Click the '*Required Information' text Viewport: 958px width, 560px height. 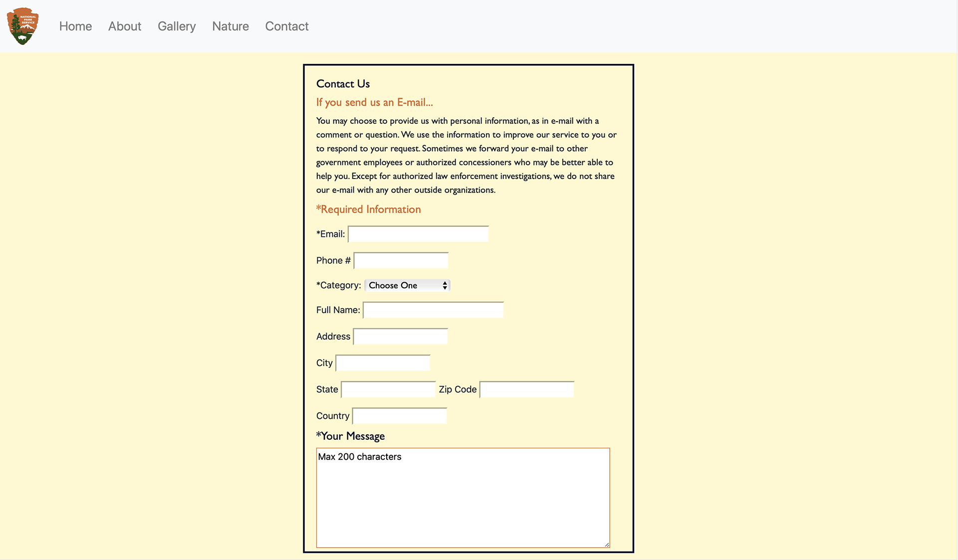pyautogui.click(x=369, y=209)
